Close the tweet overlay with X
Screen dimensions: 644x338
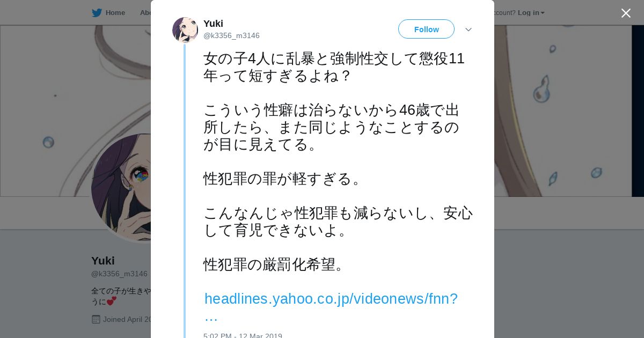[626, 13]
